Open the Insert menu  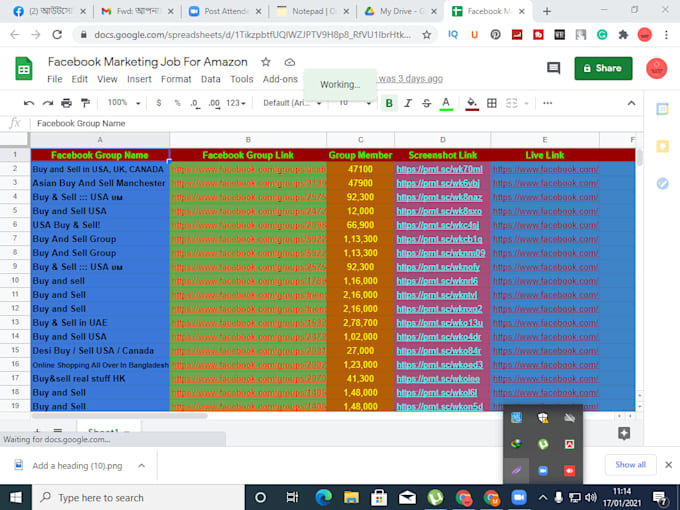click(x=139, y=79)
